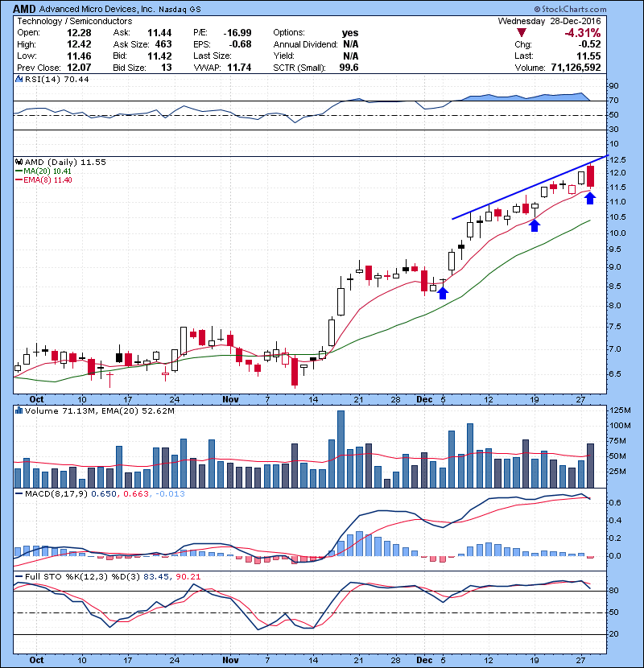Image resolution: width=644 pixels, height=668 pixels.
Task: Click the Bid price 11.42
Action: (x=159, y=56)
